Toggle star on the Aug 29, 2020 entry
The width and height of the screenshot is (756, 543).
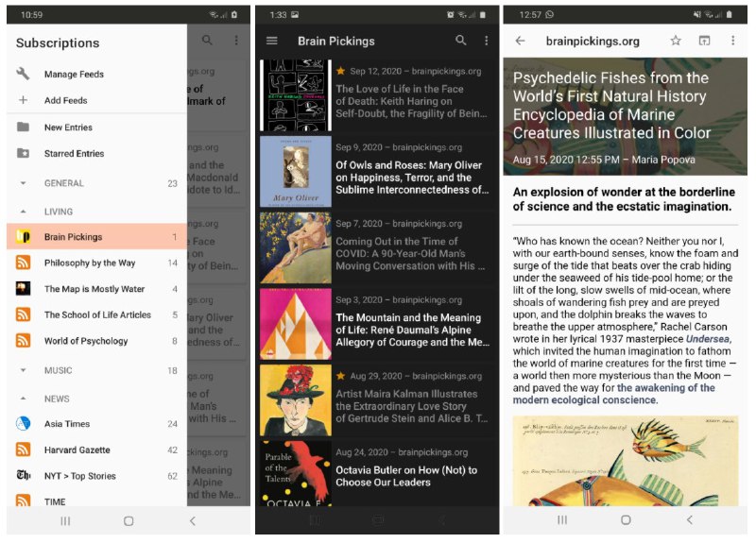(341, 376)
